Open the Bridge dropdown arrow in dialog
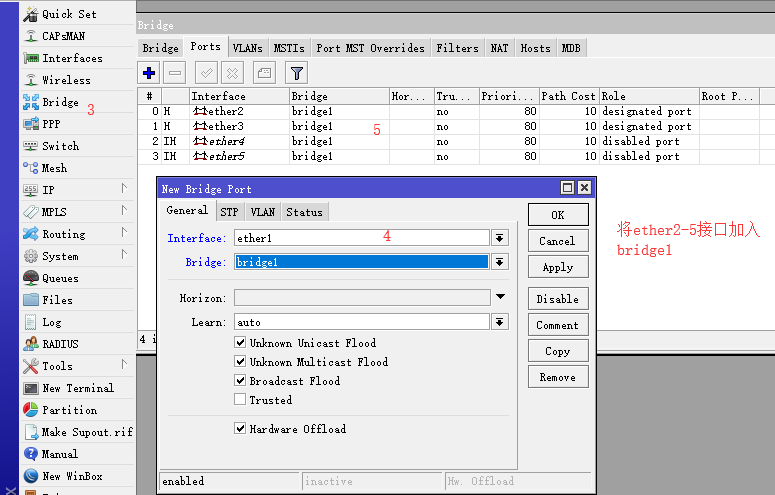Image resolution: width=775 pixels, height=495 pixels. click(500, 262)
